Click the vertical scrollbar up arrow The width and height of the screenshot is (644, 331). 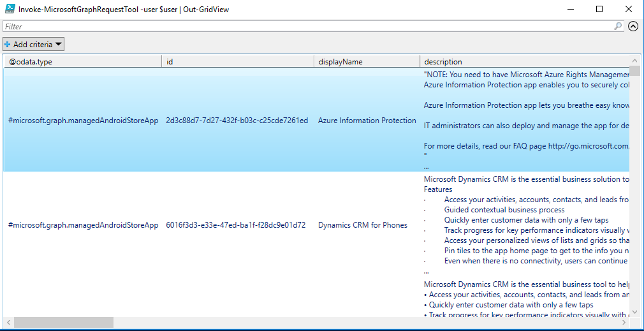pos(635,61)
